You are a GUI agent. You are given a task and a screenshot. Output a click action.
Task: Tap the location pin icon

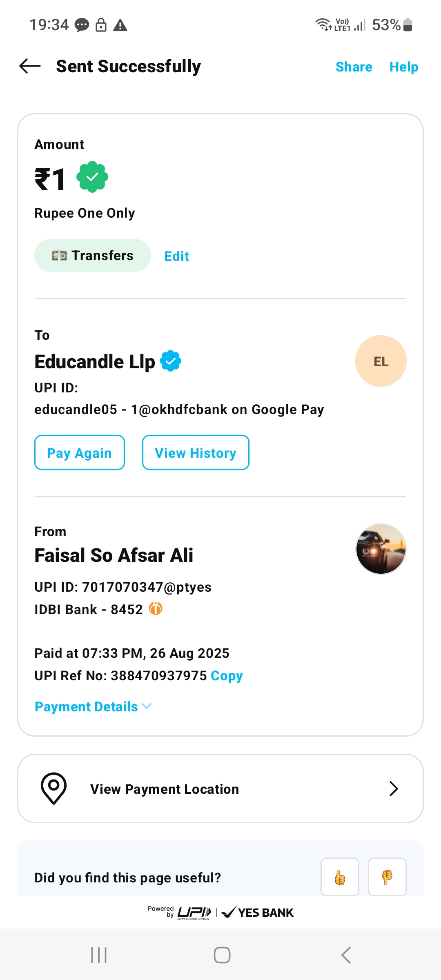point(53,788)
